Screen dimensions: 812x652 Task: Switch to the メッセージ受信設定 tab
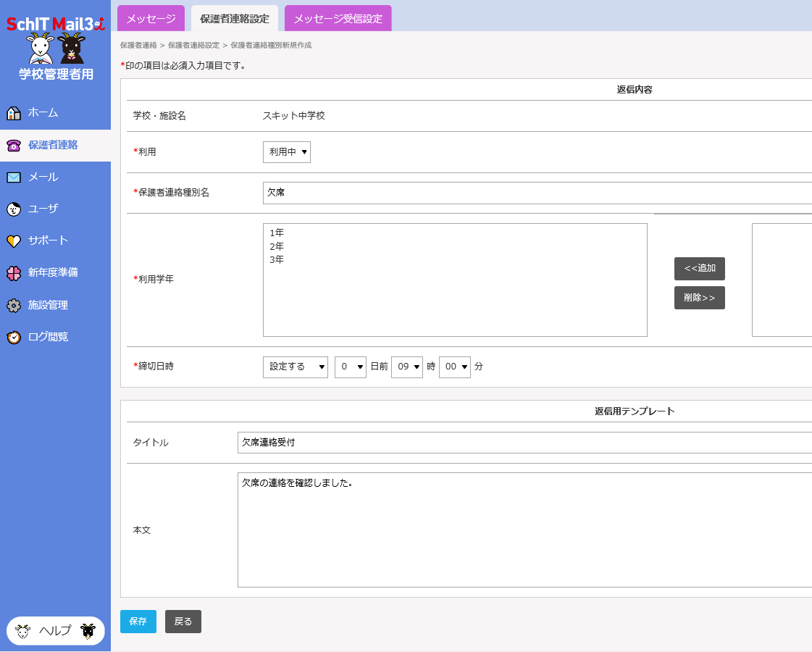(x=338, y=19)
